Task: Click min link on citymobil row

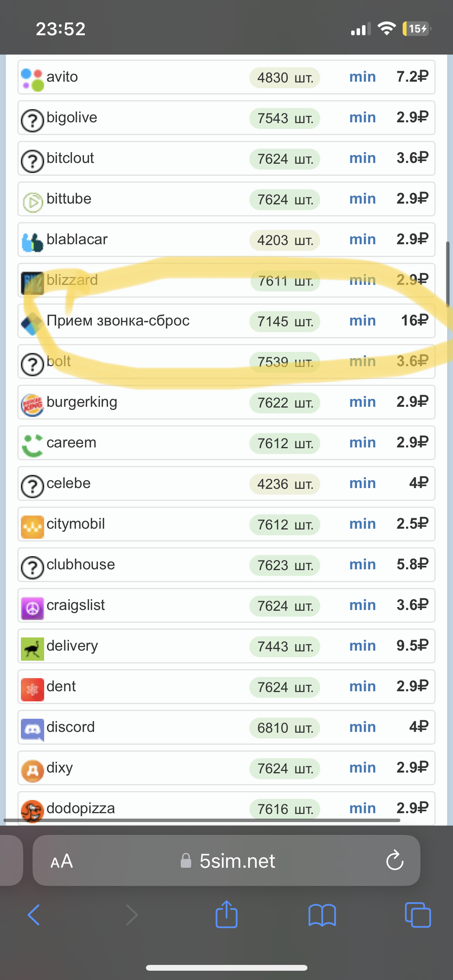Action: [x=362, y=524]
